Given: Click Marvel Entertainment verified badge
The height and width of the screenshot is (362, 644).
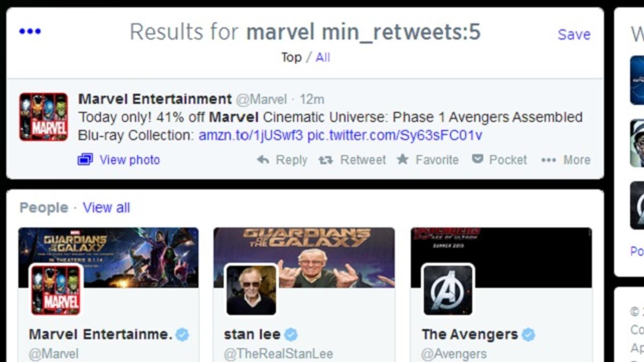Looking at the screenshot, I should coord(182,335).
